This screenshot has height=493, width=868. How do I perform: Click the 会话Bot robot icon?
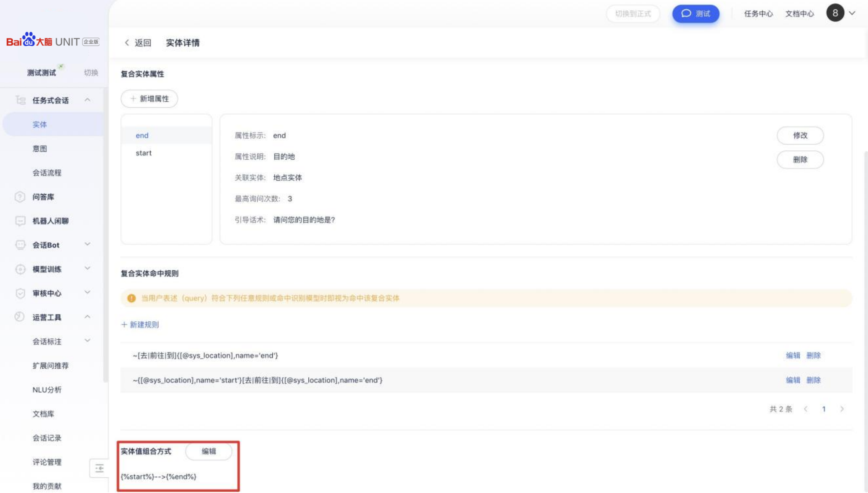(x=20, y=245)
